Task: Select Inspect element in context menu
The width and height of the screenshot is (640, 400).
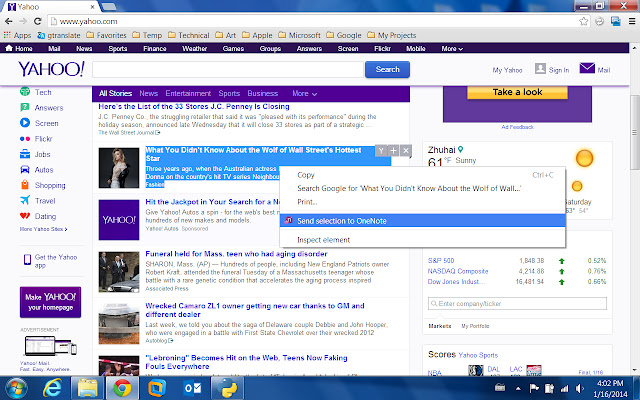Action: pyautogui.click(x=322, y=240)
